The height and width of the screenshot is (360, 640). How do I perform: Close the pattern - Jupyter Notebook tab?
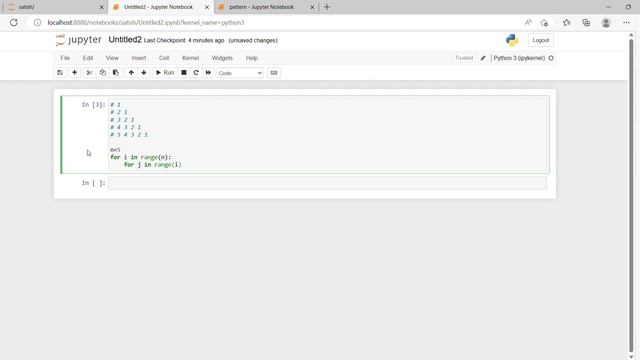point(312,7)
